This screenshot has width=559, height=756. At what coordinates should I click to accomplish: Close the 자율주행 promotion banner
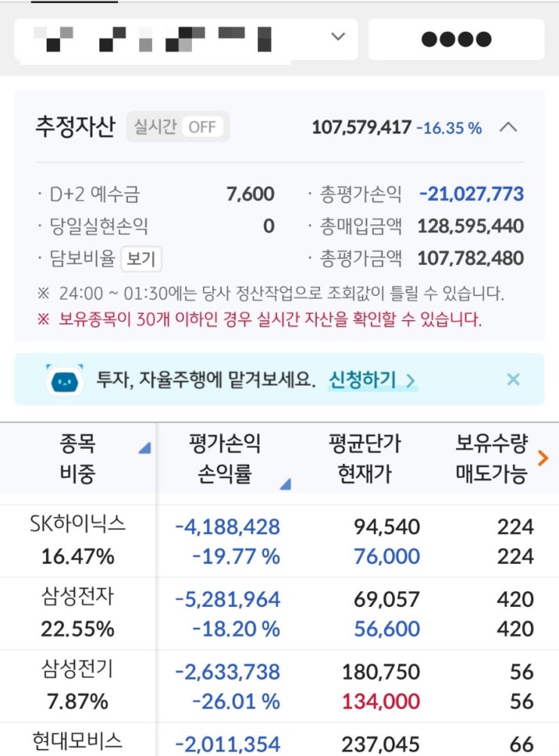click(x=513, y=380)
